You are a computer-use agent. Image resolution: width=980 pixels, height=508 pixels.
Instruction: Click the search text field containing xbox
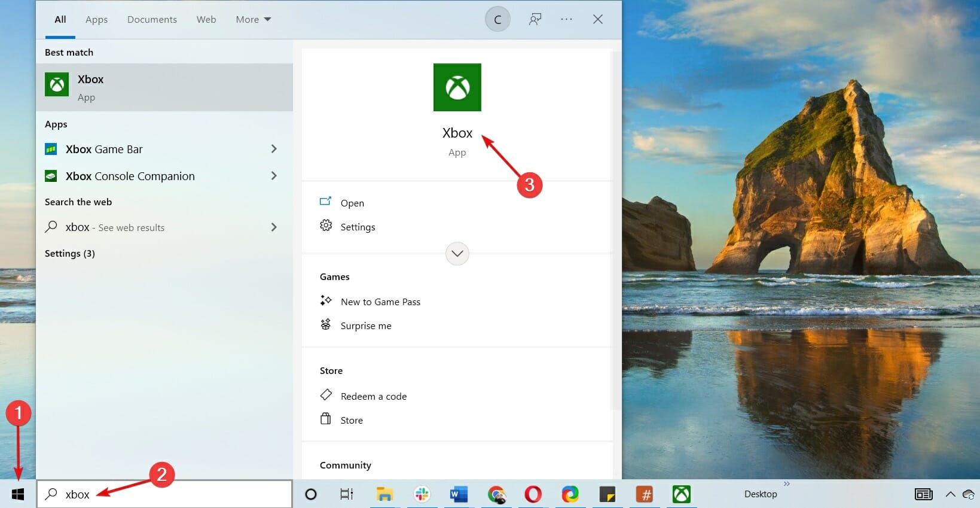click(x=164, y=494)
